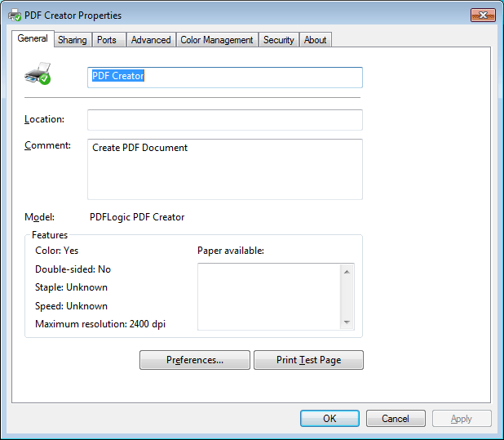This screenshot has height=440, width=504.
Task: Open the Color Management tab
Action: (217, 40)
